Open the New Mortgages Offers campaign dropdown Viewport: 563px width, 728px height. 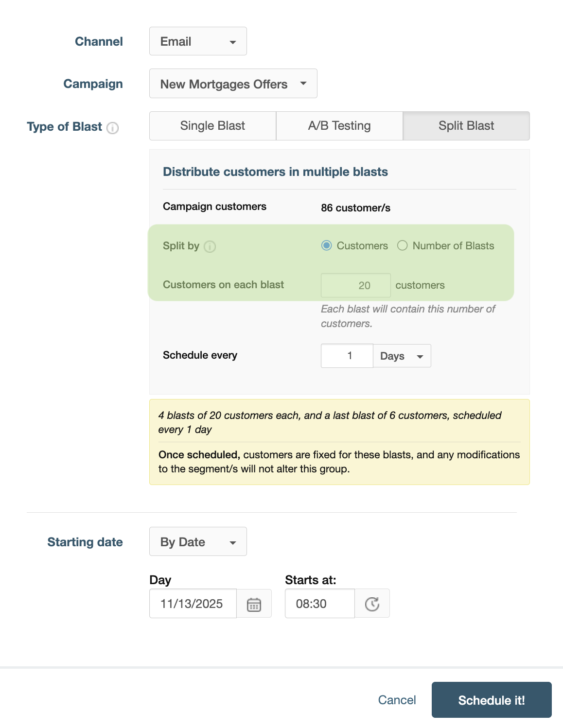233,84
